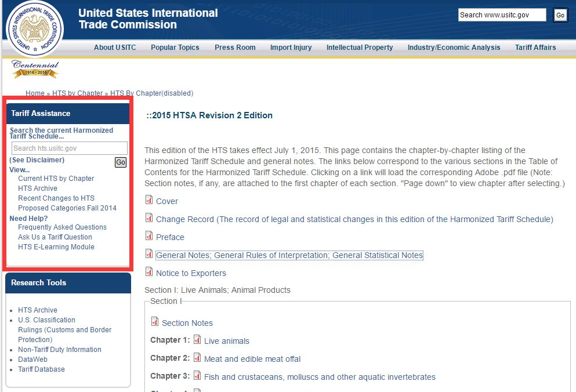Select the Tariff Affairs menu
Image resolution: width=576 pixels, height=392 pixels.
coord(535,48)
